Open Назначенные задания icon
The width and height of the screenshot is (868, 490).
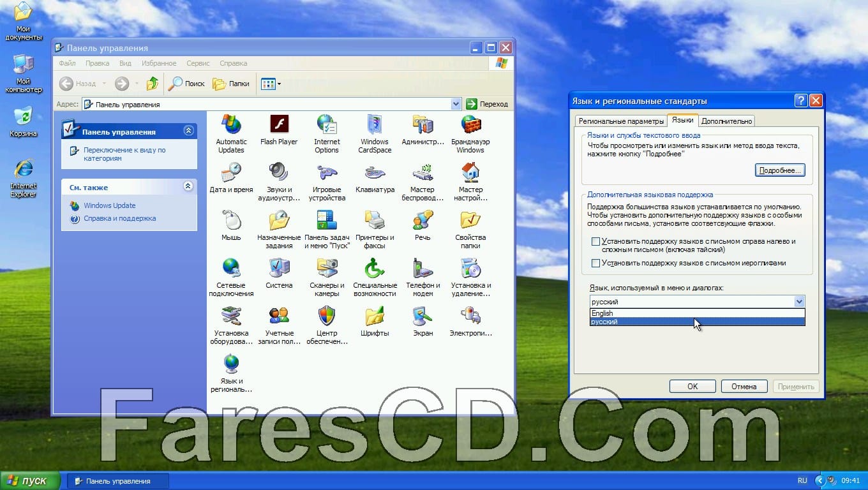(x=279, y=229)
